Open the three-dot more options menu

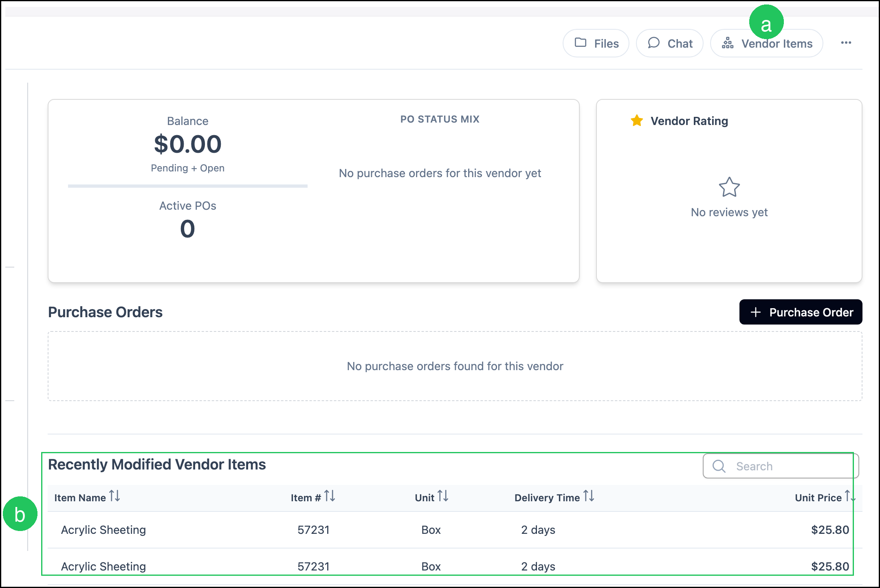point(846,43)
